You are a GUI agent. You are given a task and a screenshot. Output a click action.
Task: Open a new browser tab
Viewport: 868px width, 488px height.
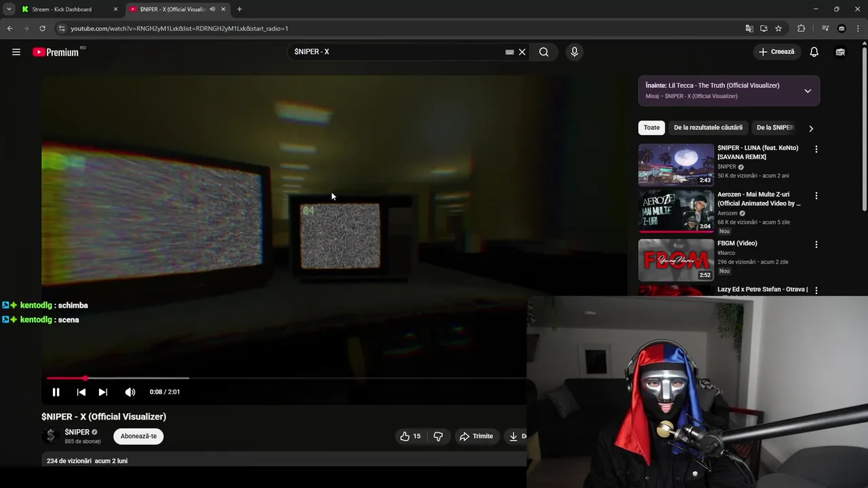239,9
